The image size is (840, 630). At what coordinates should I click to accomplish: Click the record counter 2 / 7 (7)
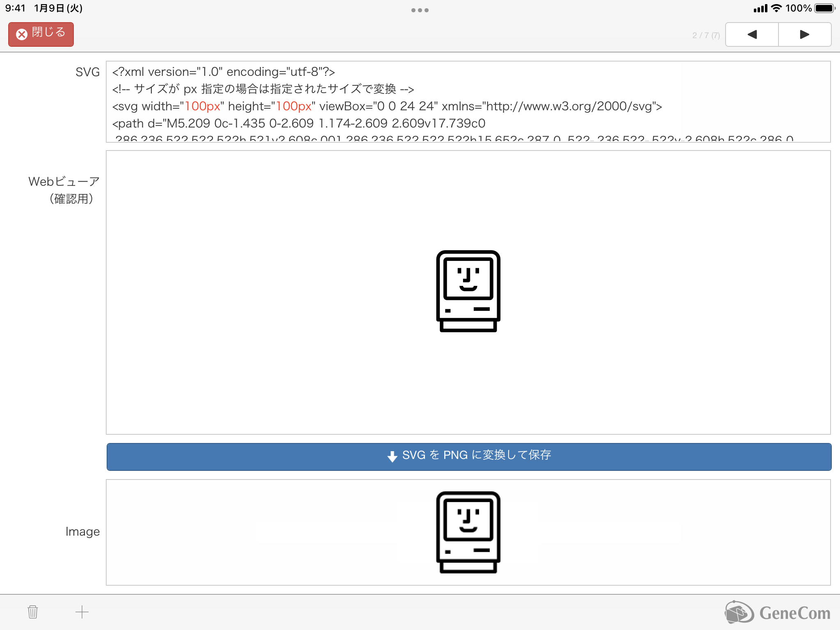(706, 35)
